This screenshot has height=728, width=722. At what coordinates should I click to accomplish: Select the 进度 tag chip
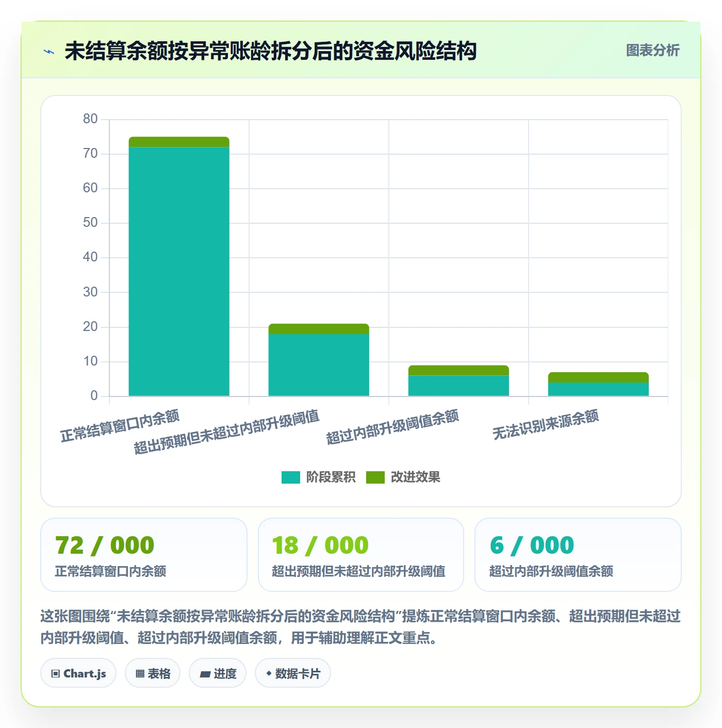point(218,673)
